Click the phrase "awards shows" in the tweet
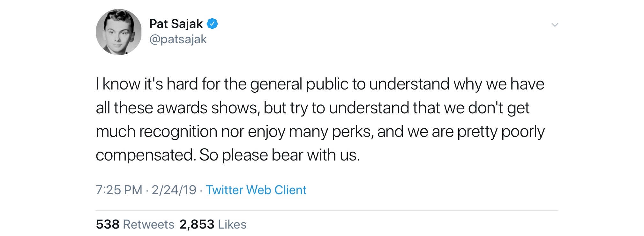This screenshot has height=236, width=644. click(x=207, y=108)
